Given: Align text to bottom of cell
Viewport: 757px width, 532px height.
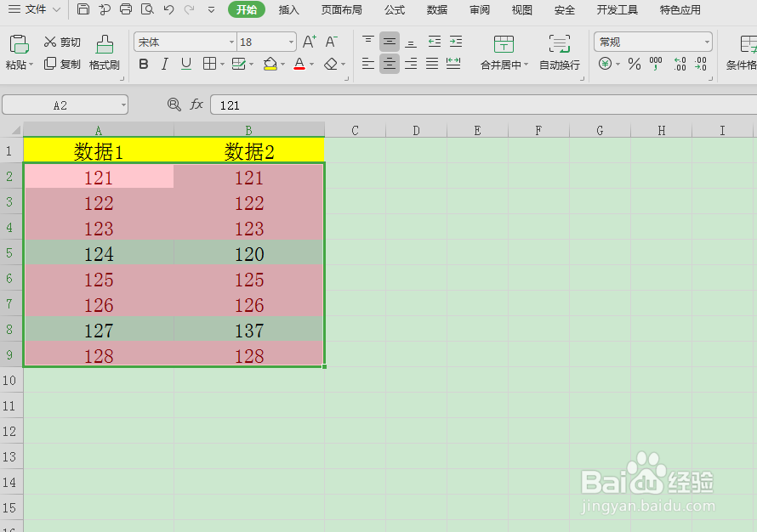Looking at the screenshot, I should [411, 42].
